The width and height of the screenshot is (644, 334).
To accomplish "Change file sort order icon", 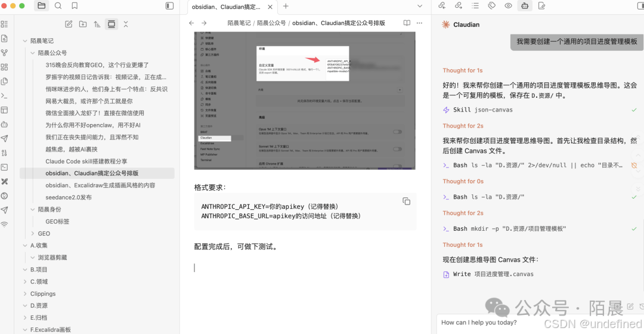I will coord(97,24).
